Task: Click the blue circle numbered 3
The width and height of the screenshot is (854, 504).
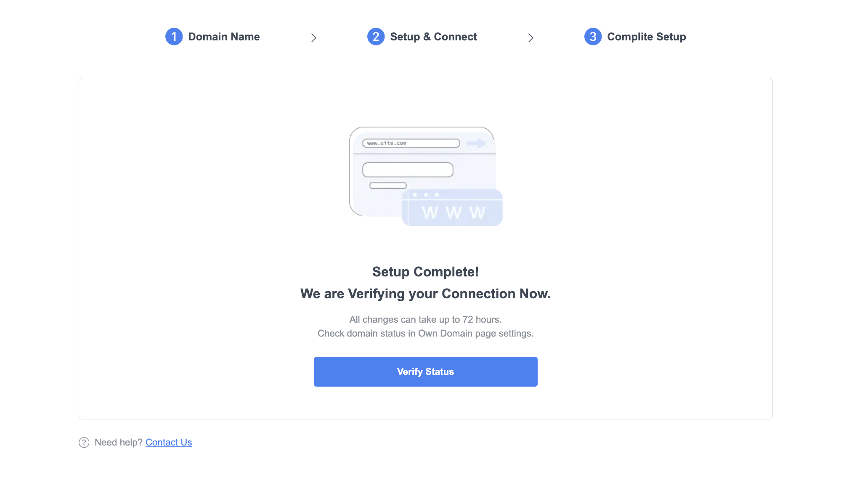Action: [x=593, y=37]
